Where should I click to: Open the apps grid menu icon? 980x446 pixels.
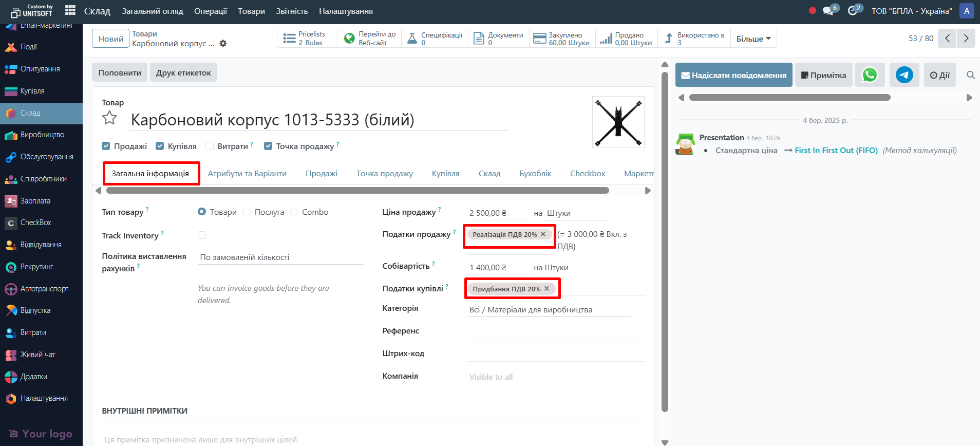pos(70,10)
